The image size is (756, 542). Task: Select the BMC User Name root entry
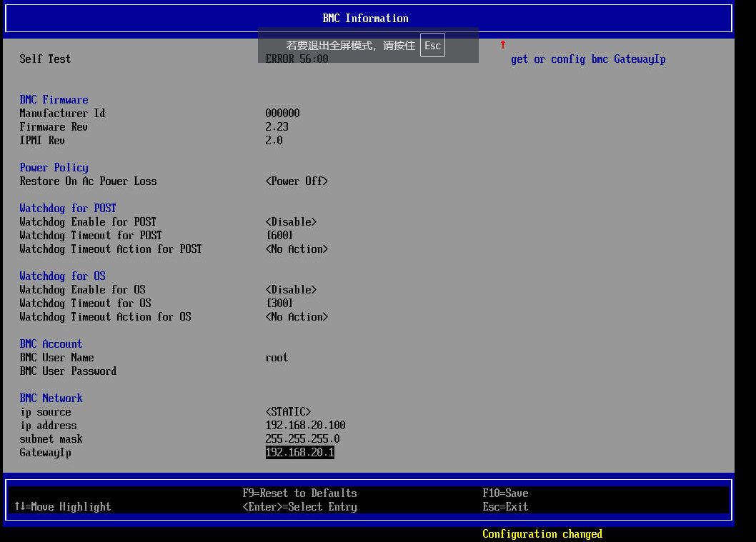tap(277, 357)
